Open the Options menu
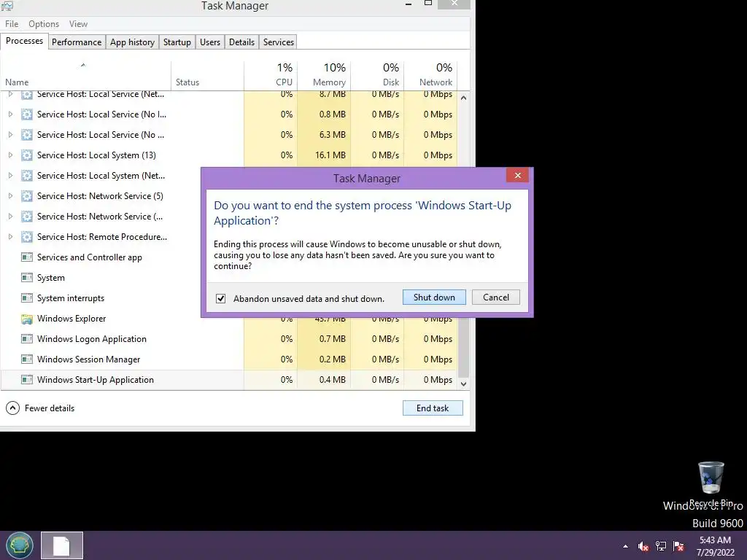This screenshot has width=747, height=560. coord(44,24)
